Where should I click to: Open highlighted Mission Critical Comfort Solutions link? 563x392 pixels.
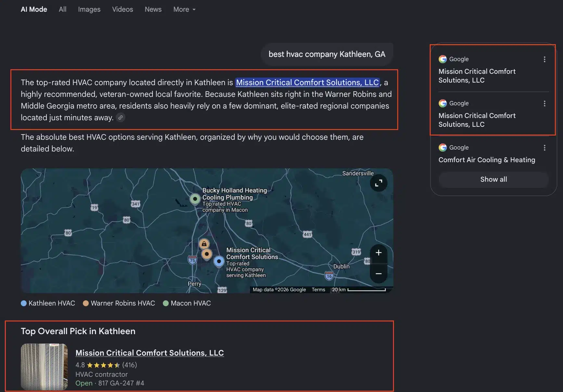point(307,83)
